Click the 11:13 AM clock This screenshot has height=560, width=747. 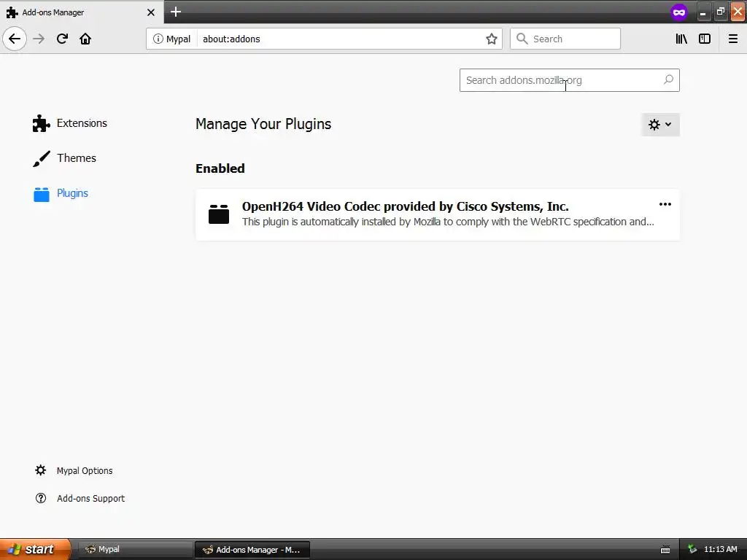click(x=720, y=549)
